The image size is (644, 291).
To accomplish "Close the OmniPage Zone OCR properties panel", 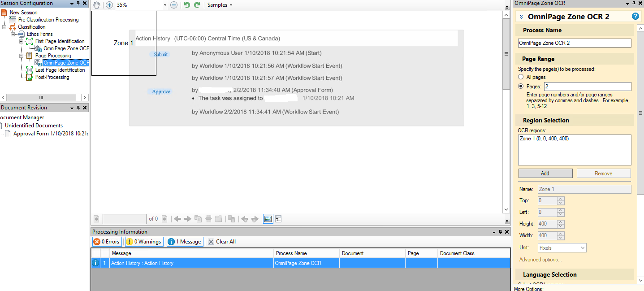I will click(x=640, y=3).
